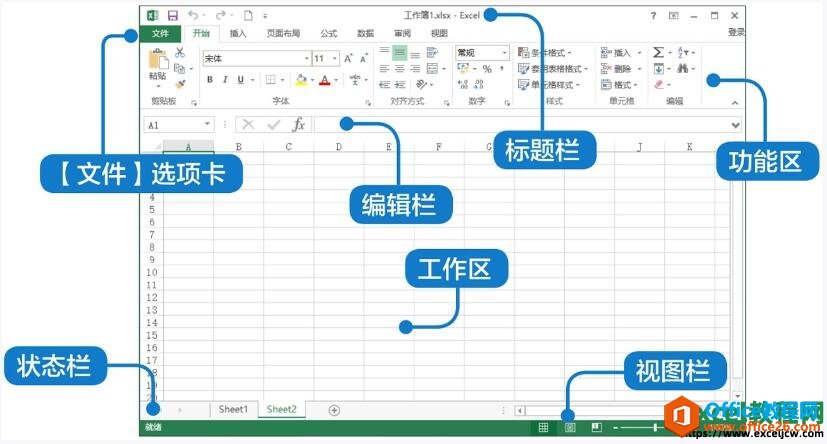Increase font size with large A
827x444 pixels.
pyautogui.click(x=348, y=59)
